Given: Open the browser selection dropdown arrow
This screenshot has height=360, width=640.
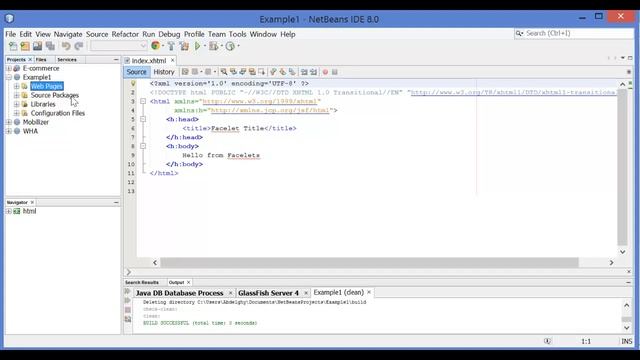Looking at the screenshot, I should (163, 46).
